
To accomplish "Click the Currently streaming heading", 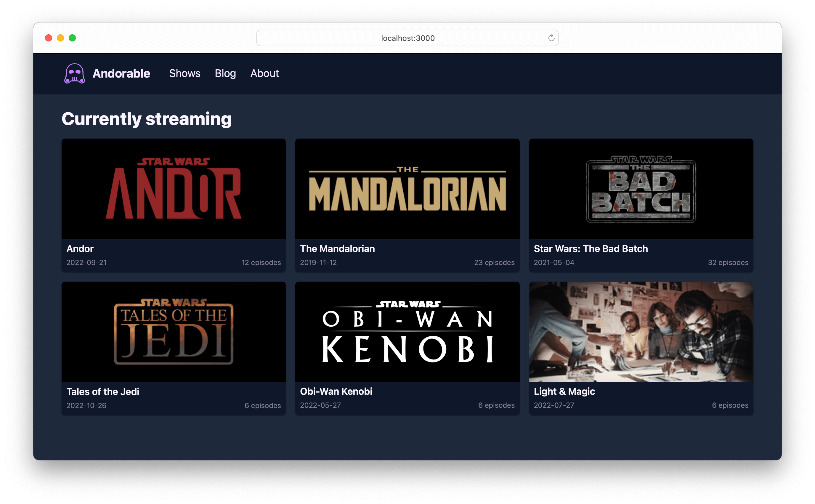I will (147, 119).
